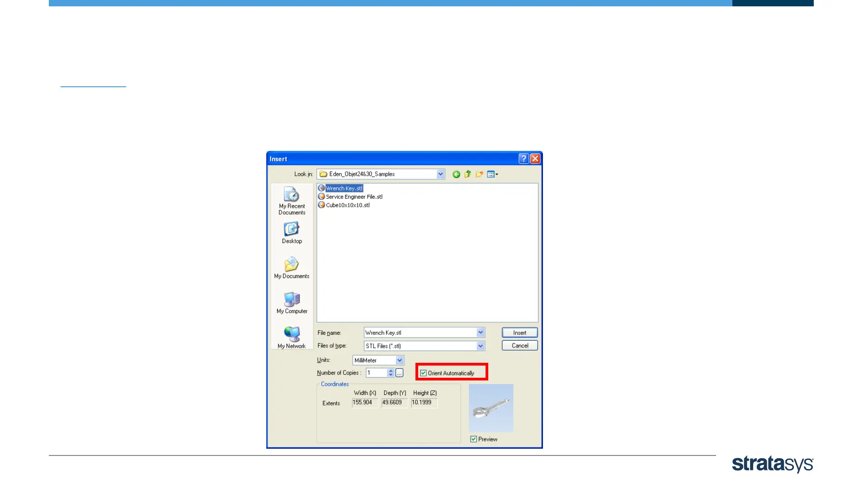
Task: Go back using the green arrow icon
Action: [x=456, y=174]
